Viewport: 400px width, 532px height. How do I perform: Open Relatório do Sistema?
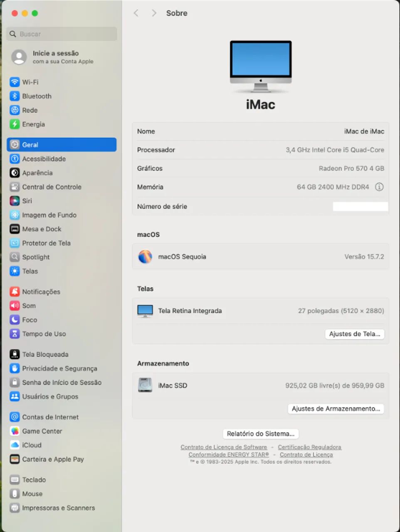click(261, 434)
